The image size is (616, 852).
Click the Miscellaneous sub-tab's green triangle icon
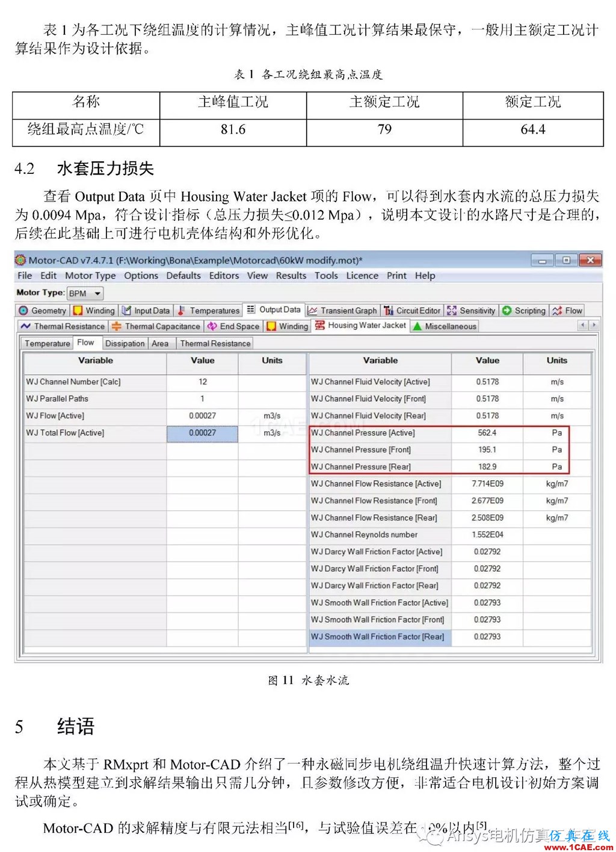[x=417, y=326]
